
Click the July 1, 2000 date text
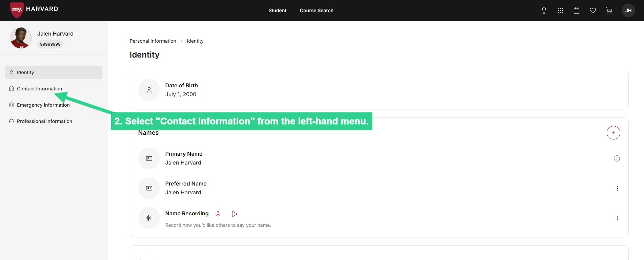181,94
